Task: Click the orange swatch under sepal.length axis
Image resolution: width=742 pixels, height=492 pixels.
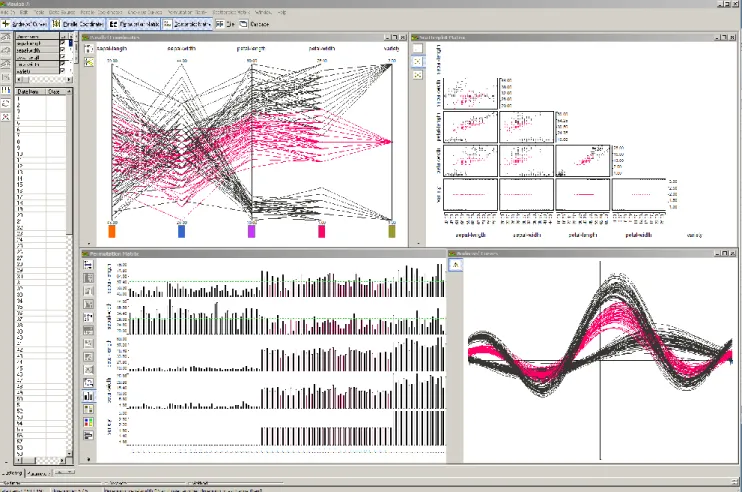Action: tap(112, 231)
